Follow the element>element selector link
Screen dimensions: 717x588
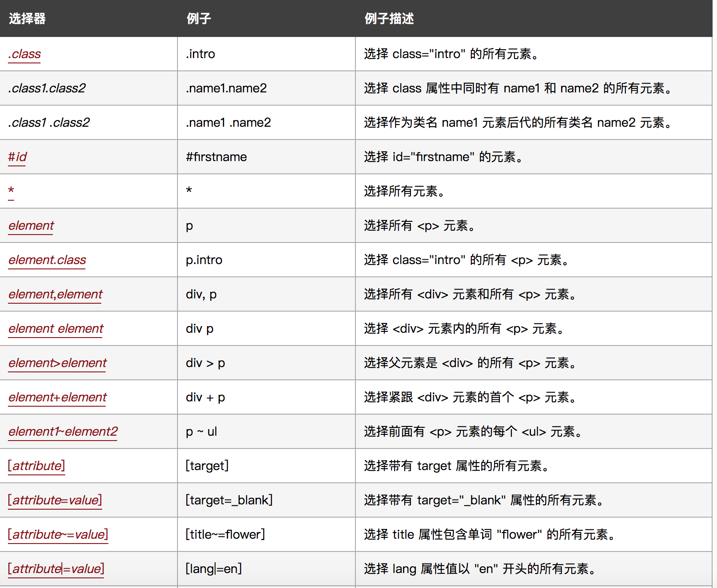coord(57,363)
